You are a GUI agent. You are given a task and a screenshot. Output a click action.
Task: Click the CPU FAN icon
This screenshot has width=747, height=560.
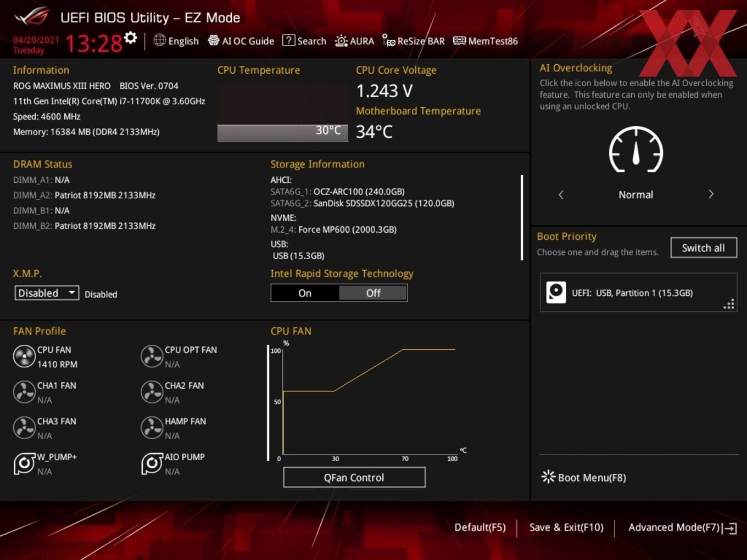pos(24,356)
